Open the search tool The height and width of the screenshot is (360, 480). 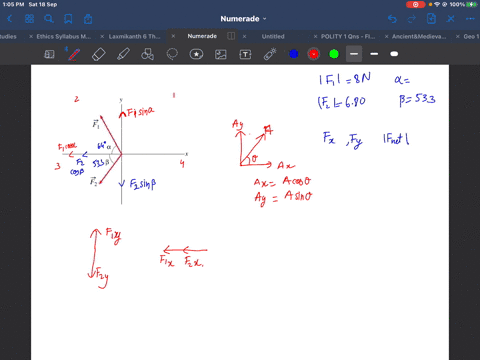click(x=49, y=19)
